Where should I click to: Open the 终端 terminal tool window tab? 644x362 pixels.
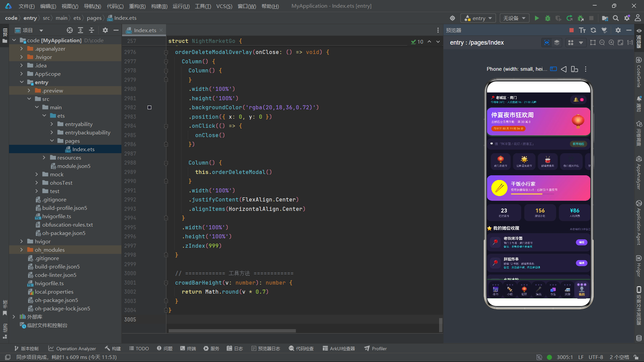pyautogui.click(x=188, y=349)
